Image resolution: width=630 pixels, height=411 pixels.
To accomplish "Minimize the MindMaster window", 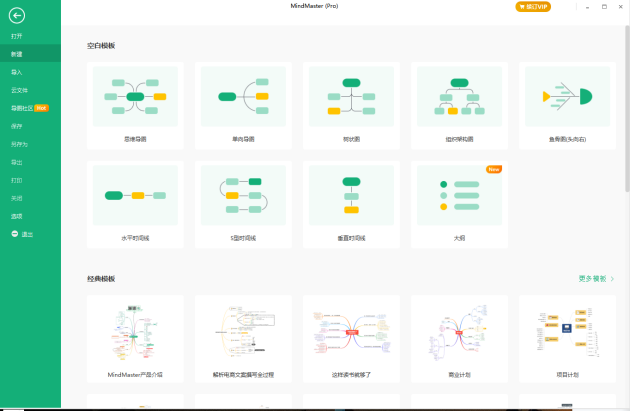I will pos(587,7).
